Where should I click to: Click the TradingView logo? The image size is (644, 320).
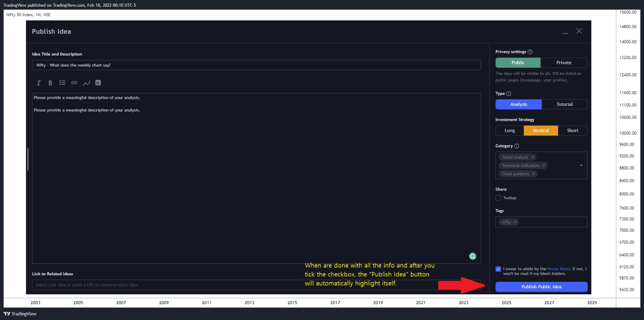[x=20, y=314]
